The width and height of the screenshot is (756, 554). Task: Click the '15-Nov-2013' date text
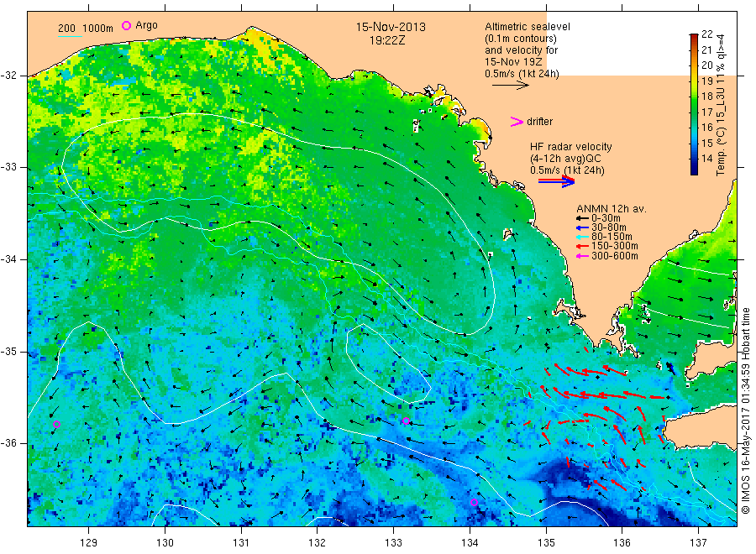391,27
